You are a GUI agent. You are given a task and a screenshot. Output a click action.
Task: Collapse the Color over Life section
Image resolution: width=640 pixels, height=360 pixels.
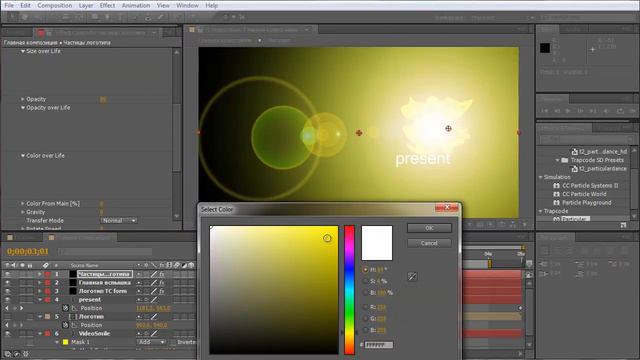[23, 156]
